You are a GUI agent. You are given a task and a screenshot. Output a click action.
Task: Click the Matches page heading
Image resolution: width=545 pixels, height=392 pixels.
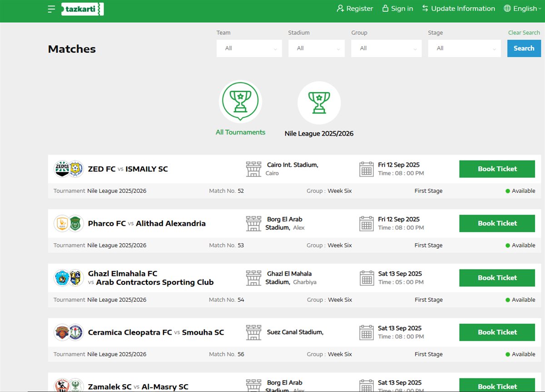[x=72, y=49]
